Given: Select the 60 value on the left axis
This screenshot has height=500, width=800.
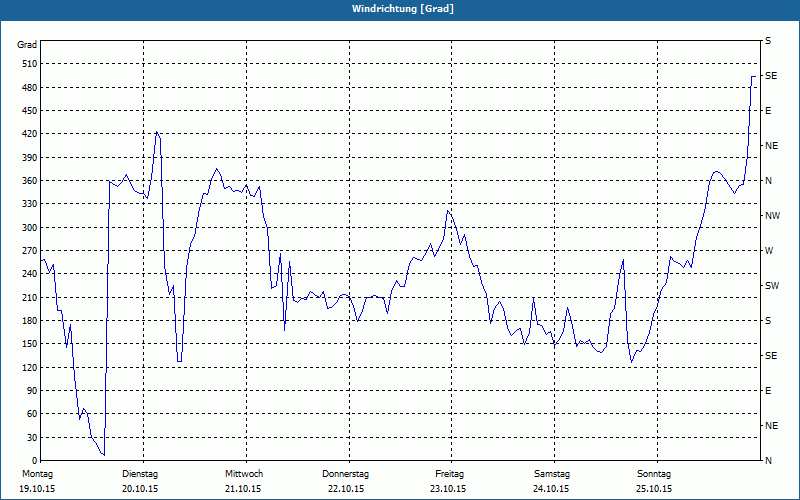Looking at the screenshot, I should tap(32, 414).
